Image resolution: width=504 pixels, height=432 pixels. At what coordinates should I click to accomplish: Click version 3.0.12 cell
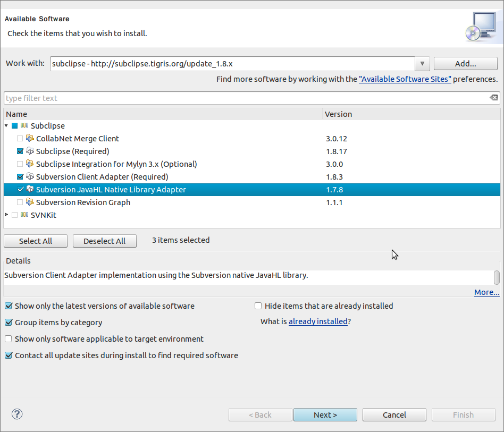(x=337, y=139)
